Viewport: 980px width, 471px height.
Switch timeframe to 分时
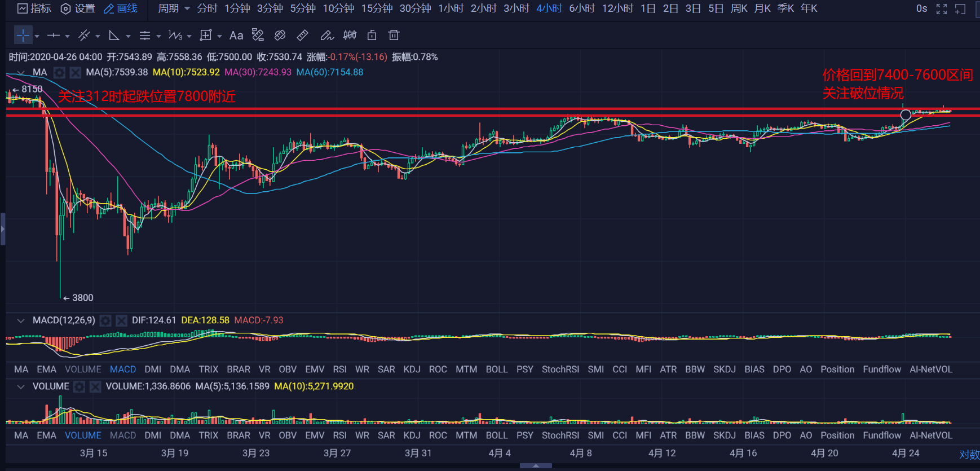207,8
